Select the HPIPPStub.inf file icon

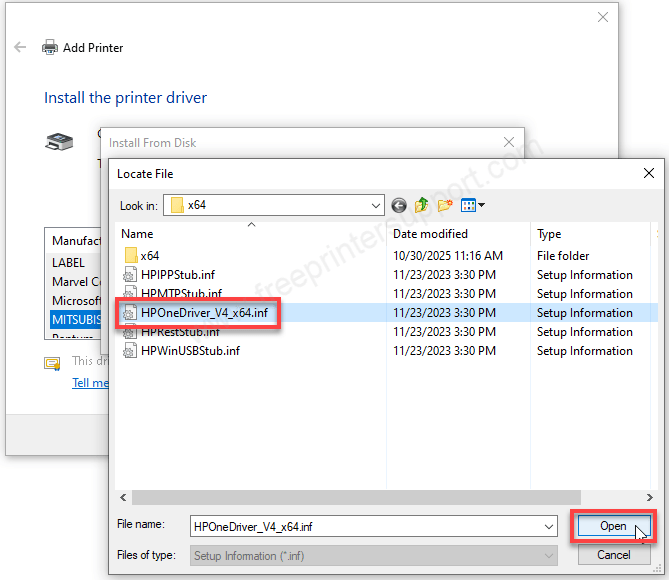coord(130,275)
